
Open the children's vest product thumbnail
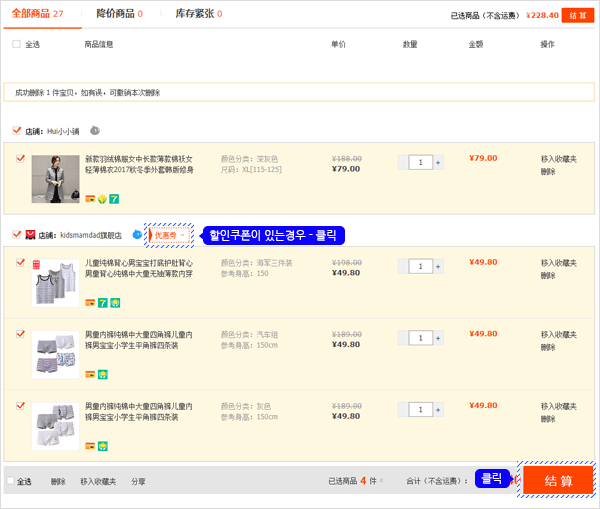point(55,283)
